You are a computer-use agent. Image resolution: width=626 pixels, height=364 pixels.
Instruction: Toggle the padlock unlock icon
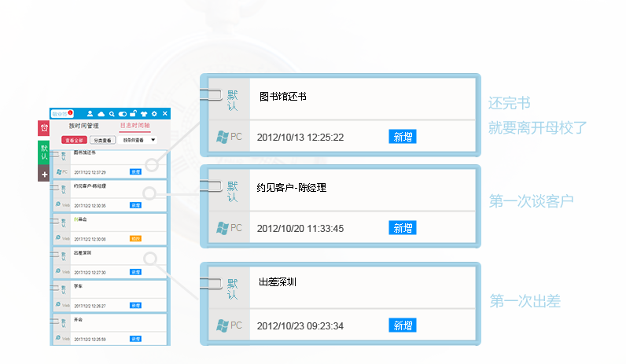134,113
